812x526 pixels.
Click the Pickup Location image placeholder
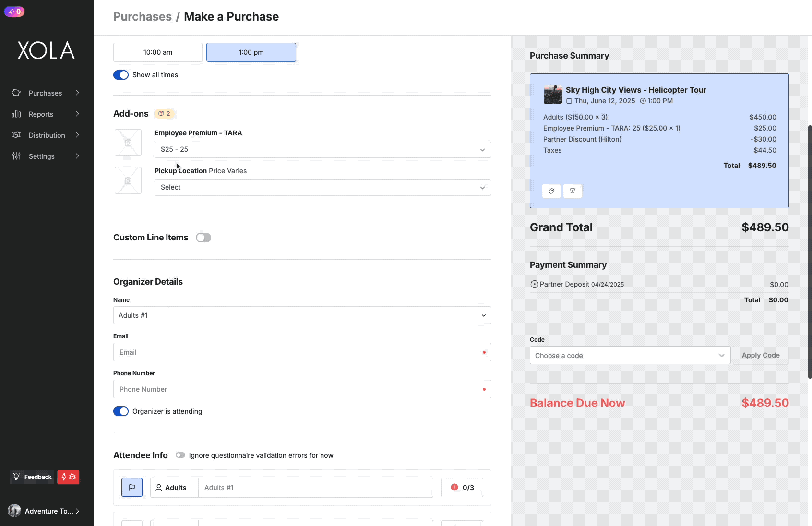point(128,180)
